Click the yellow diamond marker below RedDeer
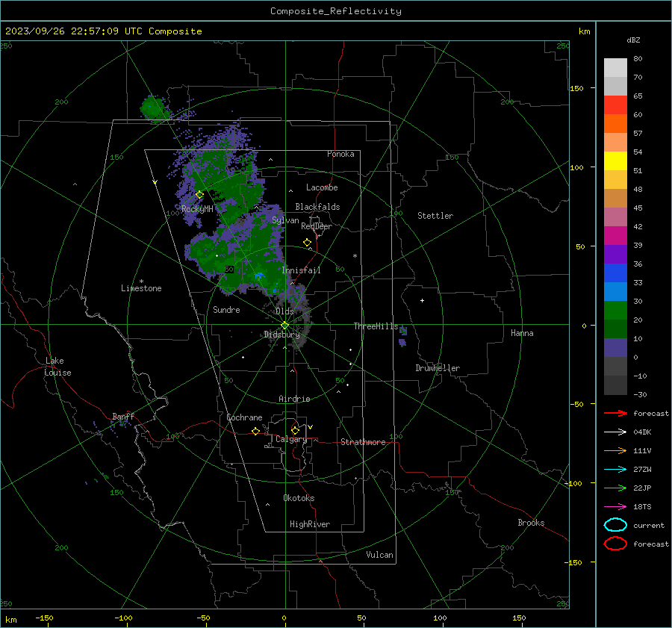The height and width of the screenshot is (628, 672). tap(307, 243)
